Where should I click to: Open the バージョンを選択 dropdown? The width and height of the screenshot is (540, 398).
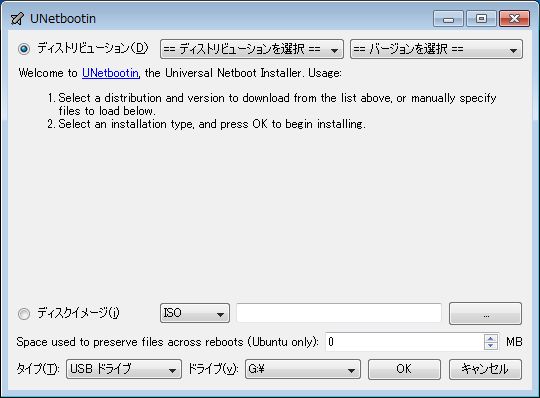436,49
